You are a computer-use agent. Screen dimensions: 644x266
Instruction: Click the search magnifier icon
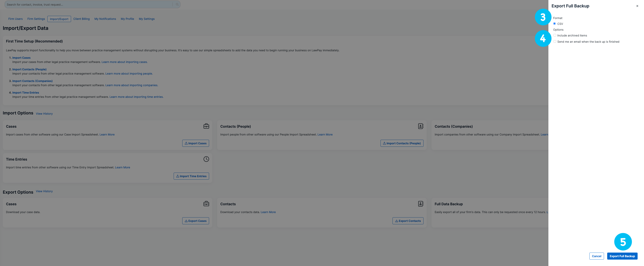pos(177,4)
